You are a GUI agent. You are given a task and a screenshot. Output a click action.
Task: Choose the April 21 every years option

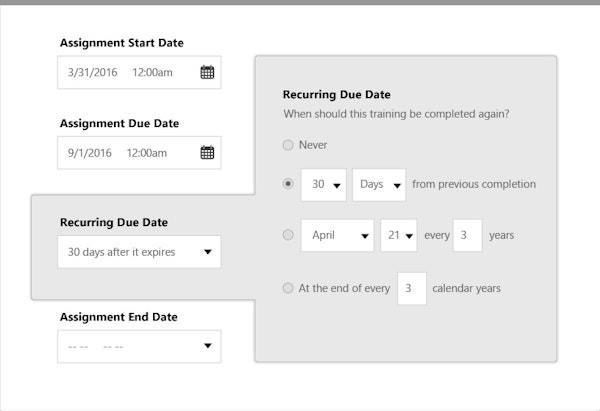tap(288, 234)
